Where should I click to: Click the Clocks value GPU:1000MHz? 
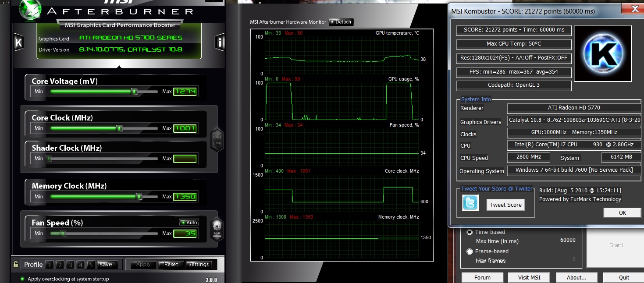point(574,132)
